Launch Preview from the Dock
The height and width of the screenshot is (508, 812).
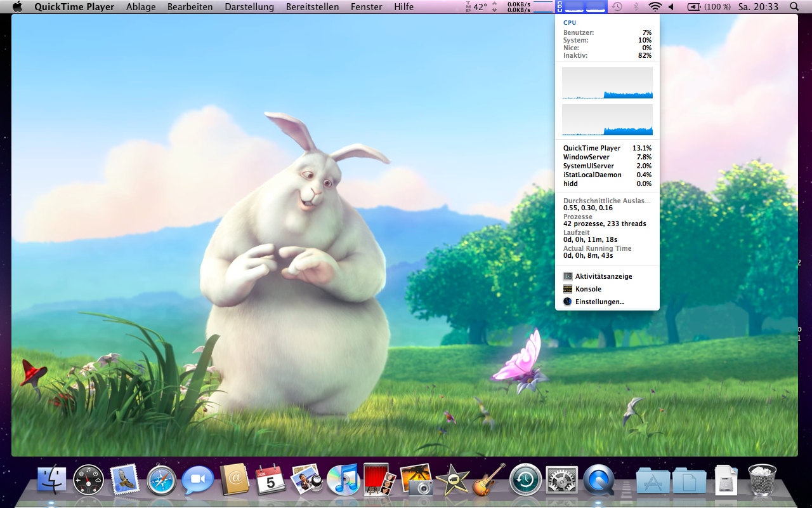307,480
